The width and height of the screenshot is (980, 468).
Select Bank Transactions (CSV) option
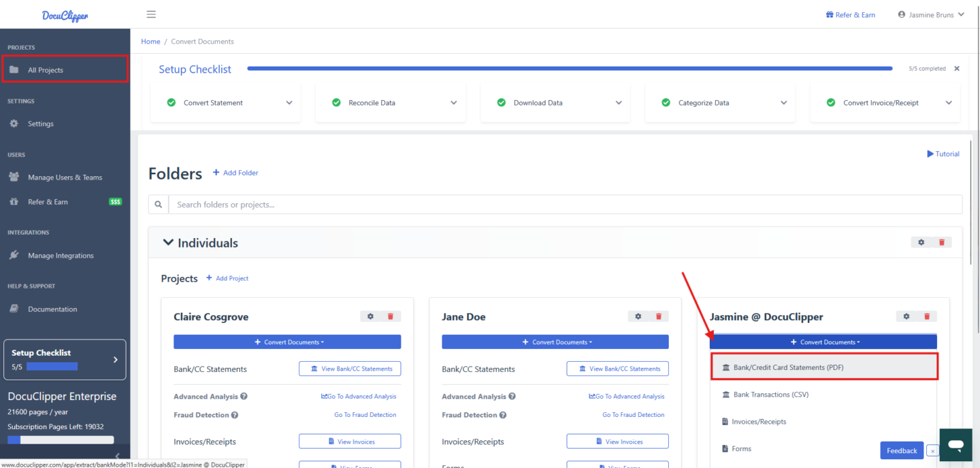[823, 395]
